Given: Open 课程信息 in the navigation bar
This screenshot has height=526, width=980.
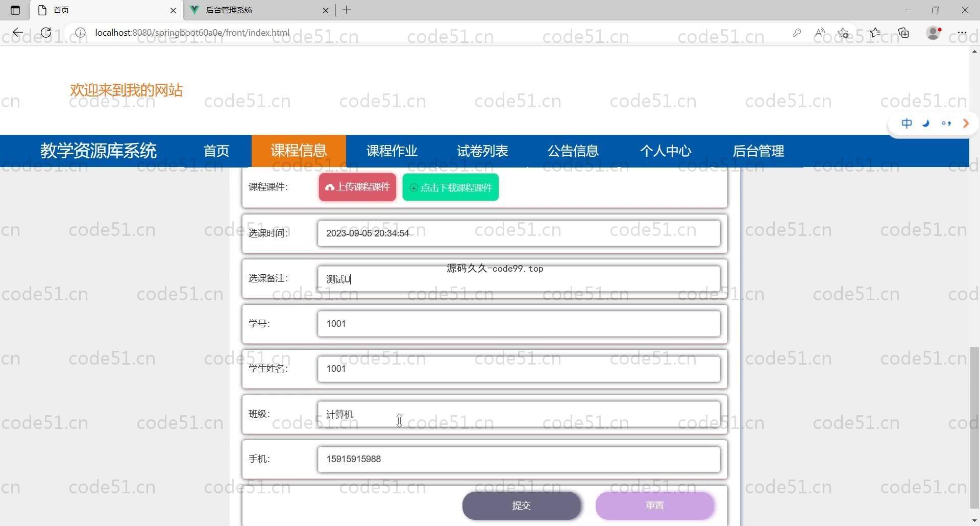Looking at the screenshot, I should (299, 151).
